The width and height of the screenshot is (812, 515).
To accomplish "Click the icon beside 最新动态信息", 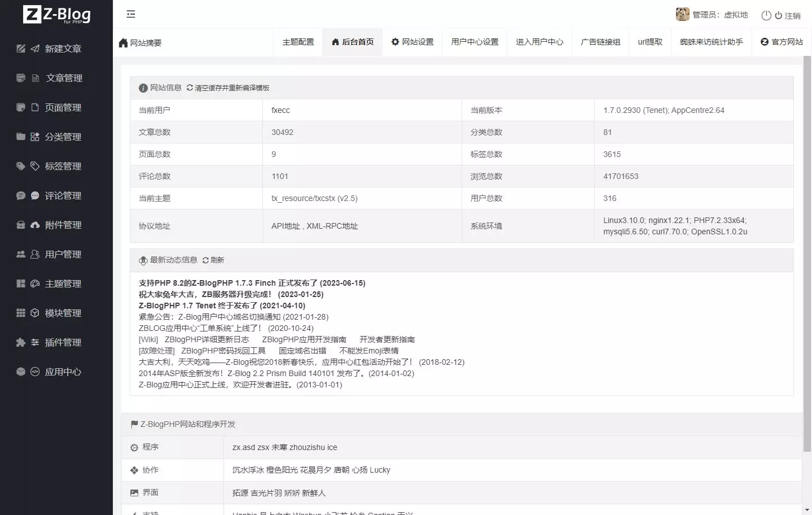I will click(x=143, y=260).
